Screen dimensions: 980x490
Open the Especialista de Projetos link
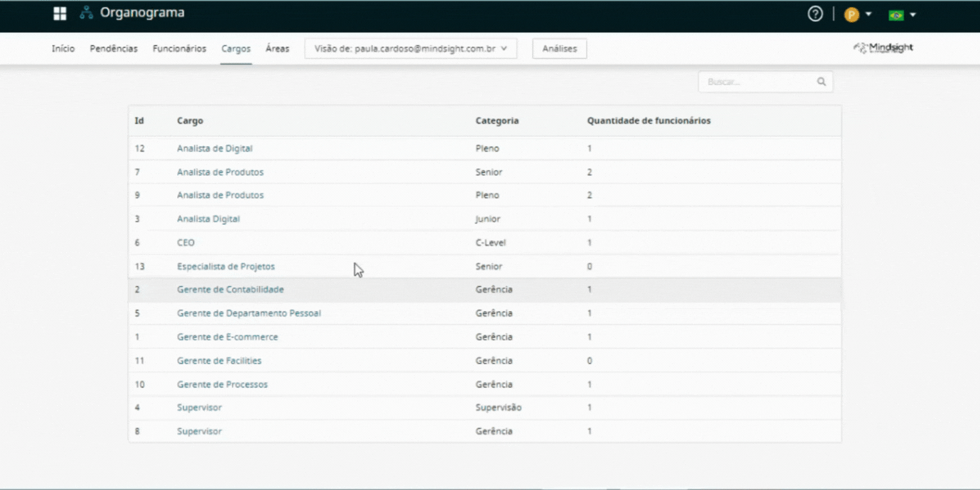pos(226,267)
